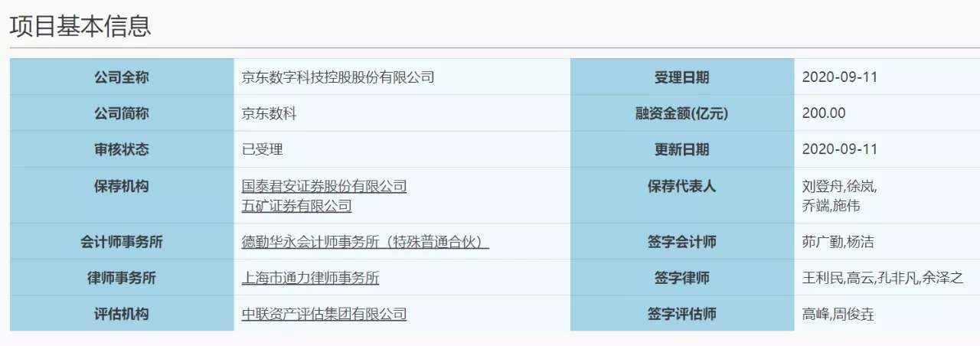Click the 公司简称 label cell

point(122,113)
